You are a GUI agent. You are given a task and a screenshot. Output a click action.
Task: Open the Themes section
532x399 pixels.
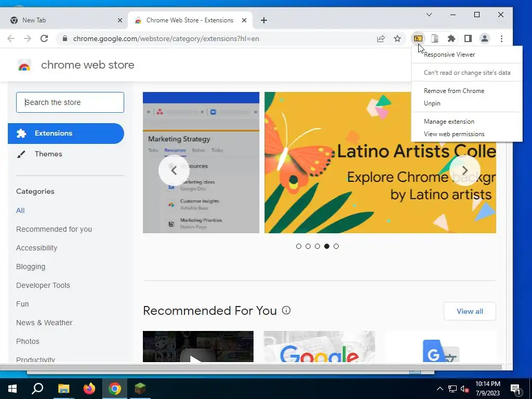coord(66,154)
